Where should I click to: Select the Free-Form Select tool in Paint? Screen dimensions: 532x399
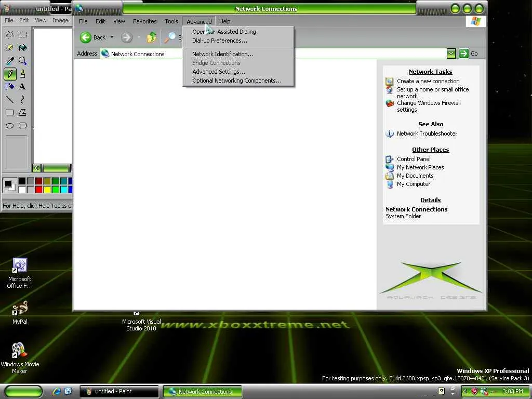pyautogui.click(x=9, y=34)
